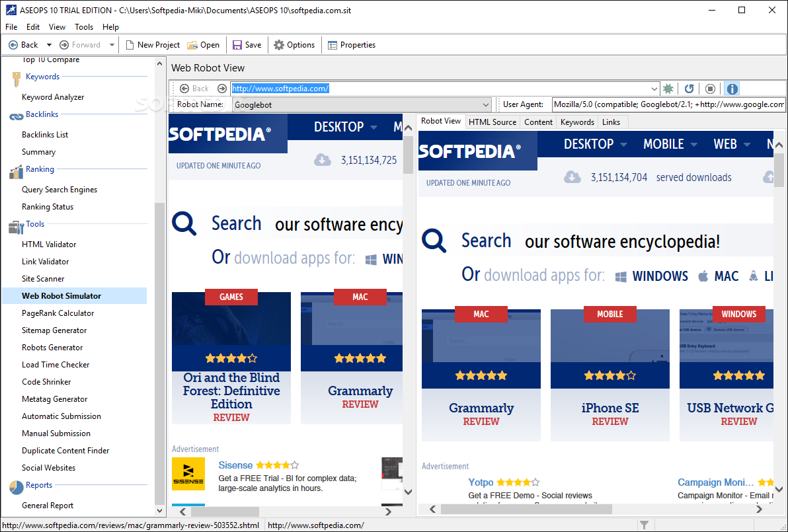
Task: Open the Robot Name Googlebot dropdown
Action: point(362,104)
